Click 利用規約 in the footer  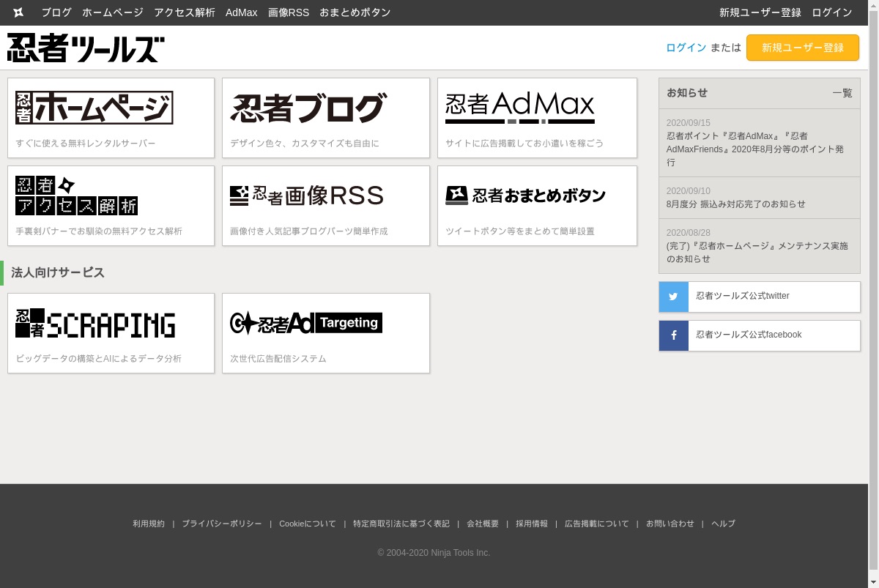pos(149,524)
